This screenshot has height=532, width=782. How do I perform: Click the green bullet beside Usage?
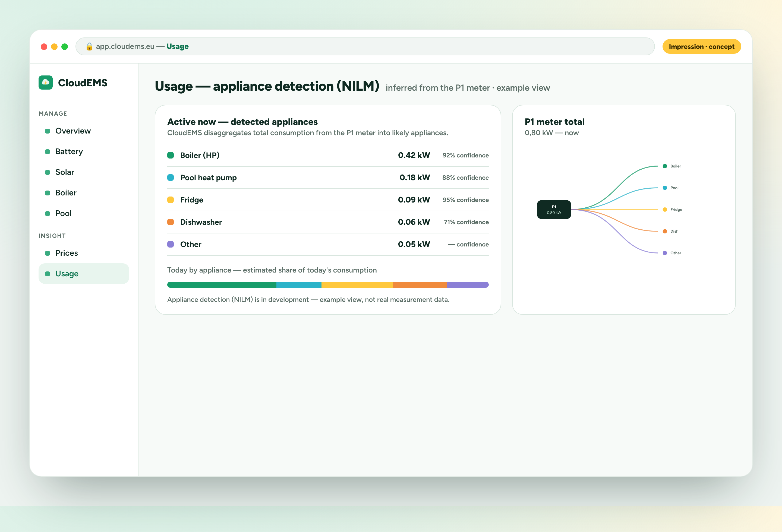point(48,274)
